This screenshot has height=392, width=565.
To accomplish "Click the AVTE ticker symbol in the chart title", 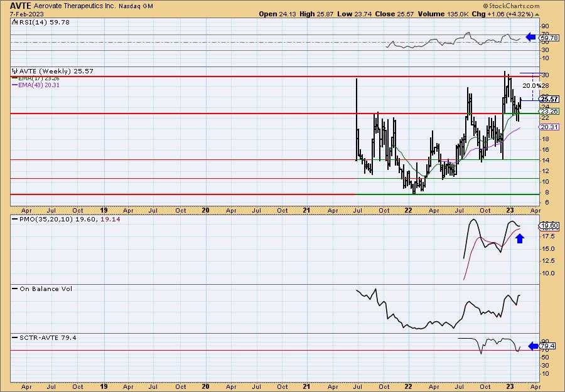I will click(x=21, y=6).
